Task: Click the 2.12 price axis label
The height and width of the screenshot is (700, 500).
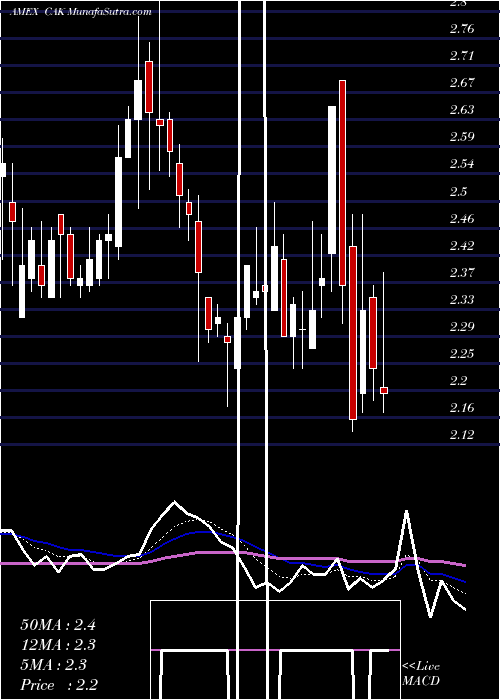Action: tap(462, 435)
